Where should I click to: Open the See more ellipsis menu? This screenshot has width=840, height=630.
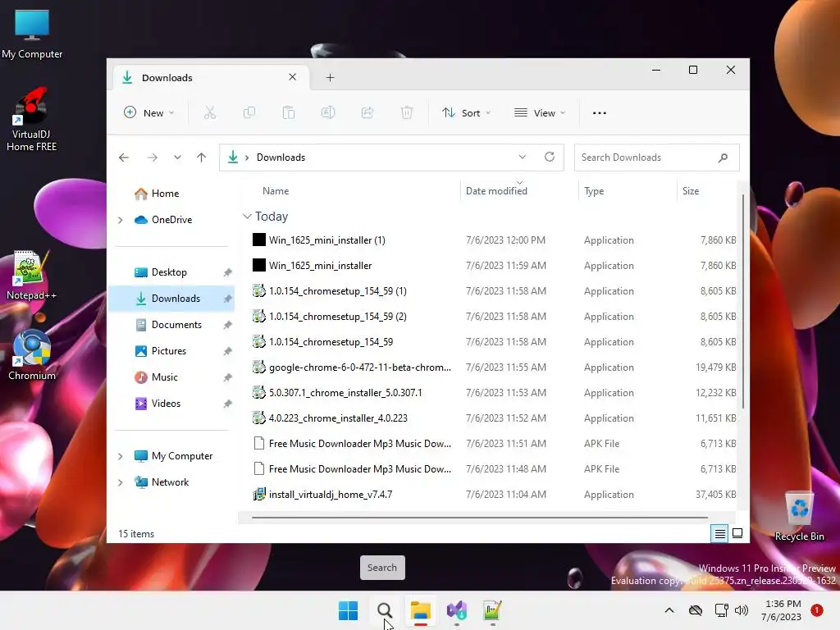(x=600, y=113)
